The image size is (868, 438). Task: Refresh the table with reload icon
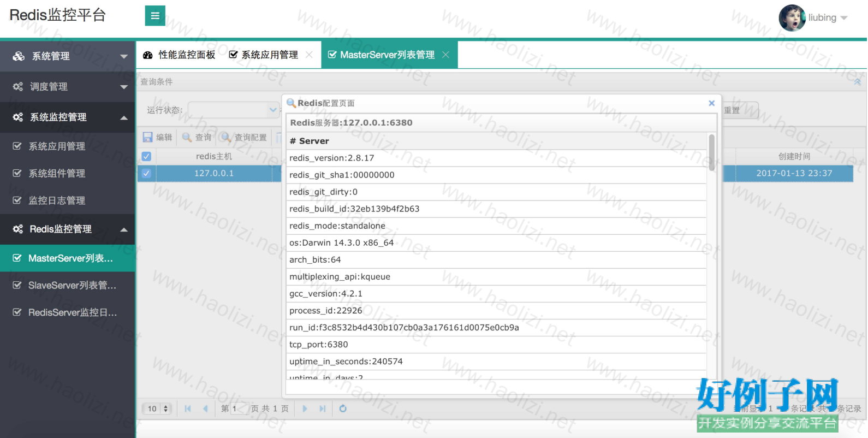click(343, 409)
